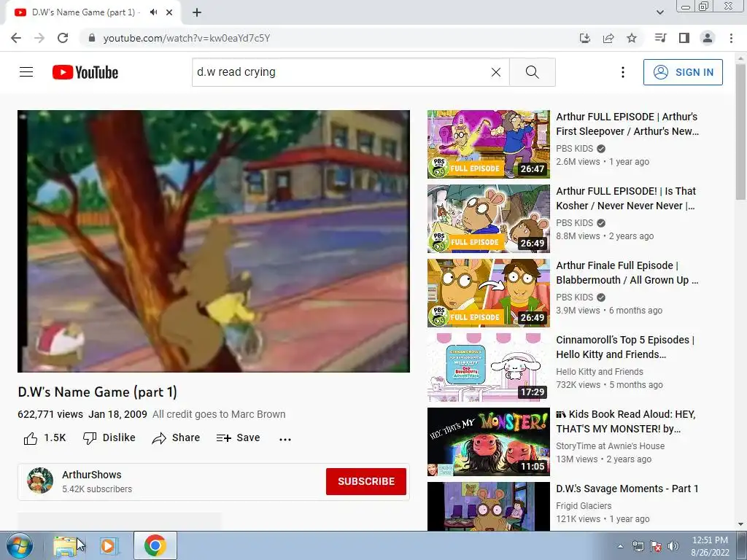This screenshot has height=560, width=747.
Task: Open Cinnamoroll's Top 5 Episodes thumbnail
Action: pos(488,367)
